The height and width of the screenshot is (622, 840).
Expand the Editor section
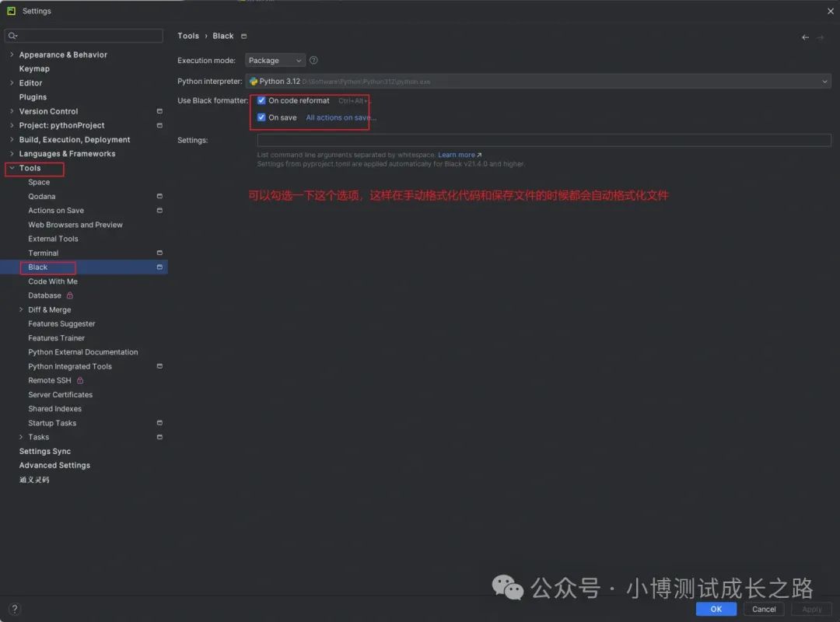(x=12, y=83)
